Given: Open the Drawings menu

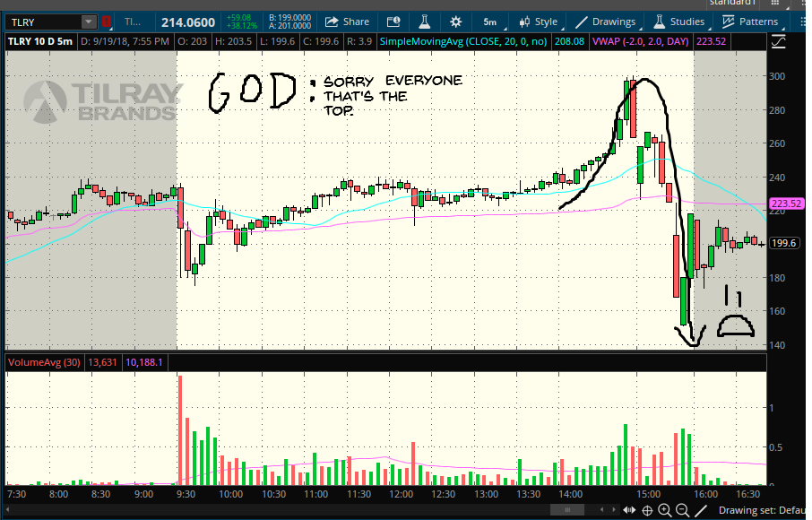Looking at the screenshot, I should (607, 22).
